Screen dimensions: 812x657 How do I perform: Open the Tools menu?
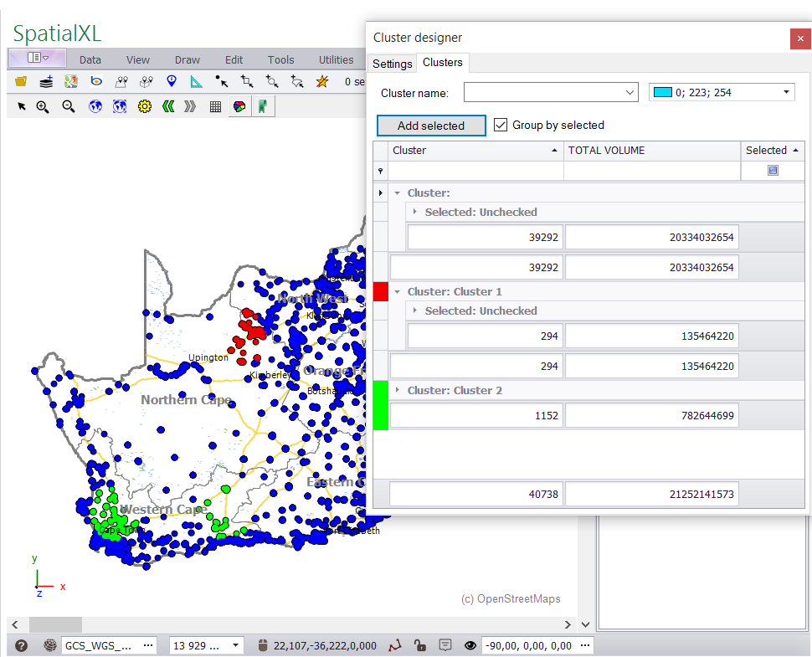coord(280,59)
